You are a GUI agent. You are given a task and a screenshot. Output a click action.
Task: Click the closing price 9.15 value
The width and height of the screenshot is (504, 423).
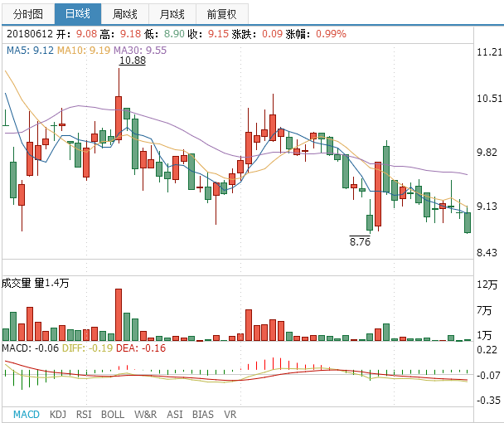point(218,34)
